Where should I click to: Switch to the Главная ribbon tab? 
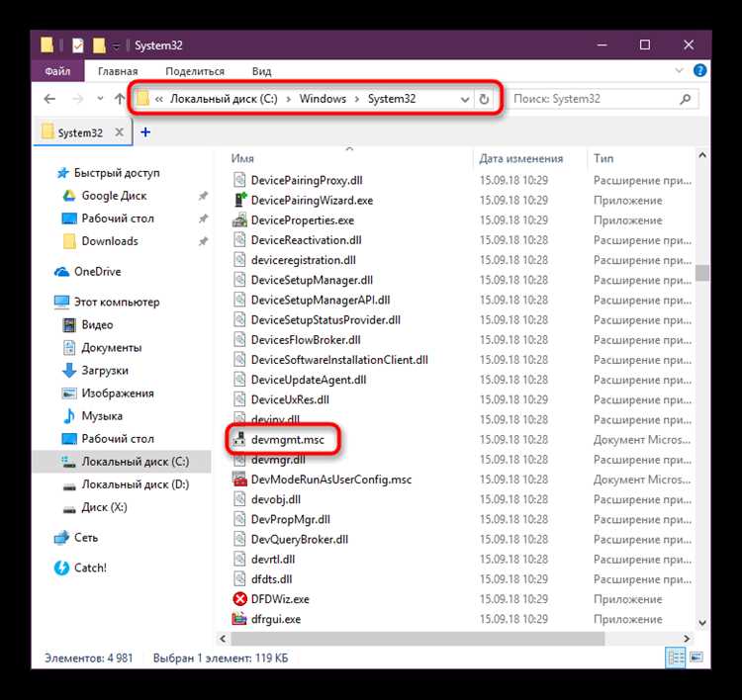click(118, 71)
